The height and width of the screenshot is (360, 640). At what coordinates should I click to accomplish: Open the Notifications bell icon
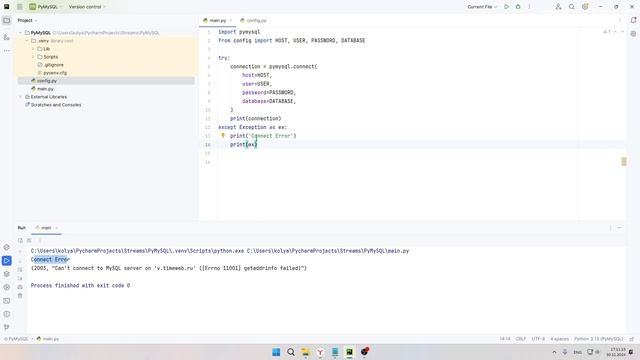coord(633,20)
